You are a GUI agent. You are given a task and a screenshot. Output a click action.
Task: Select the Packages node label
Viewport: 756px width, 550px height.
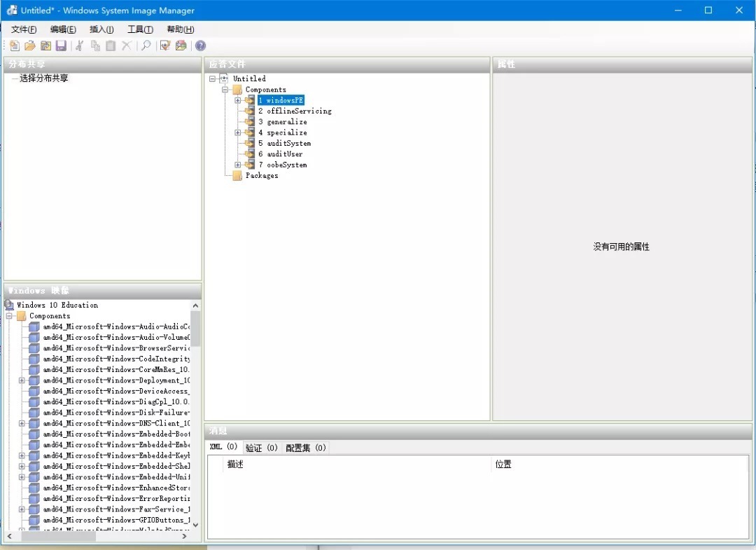pos(262,176)
